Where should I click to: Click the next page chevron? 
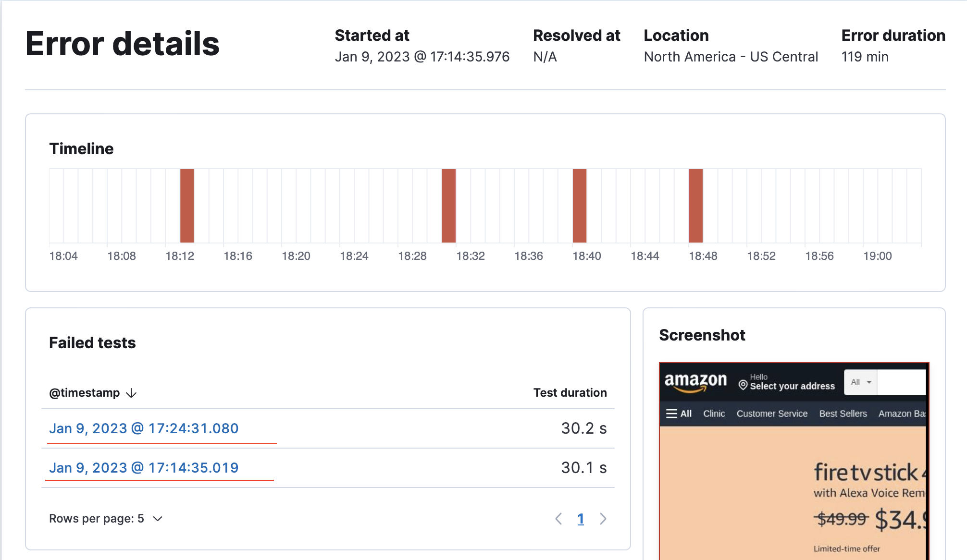(x=603, y=519)
